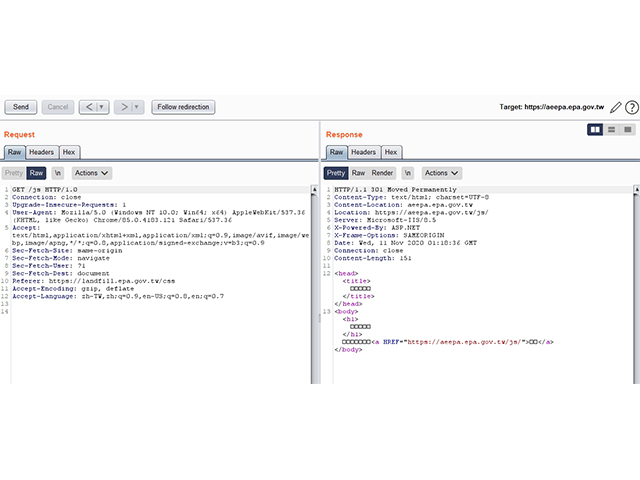Switch to Request Raw tab
Image resolution: width=640 pixels, height=480 pixels.
[x=15, y=152]
